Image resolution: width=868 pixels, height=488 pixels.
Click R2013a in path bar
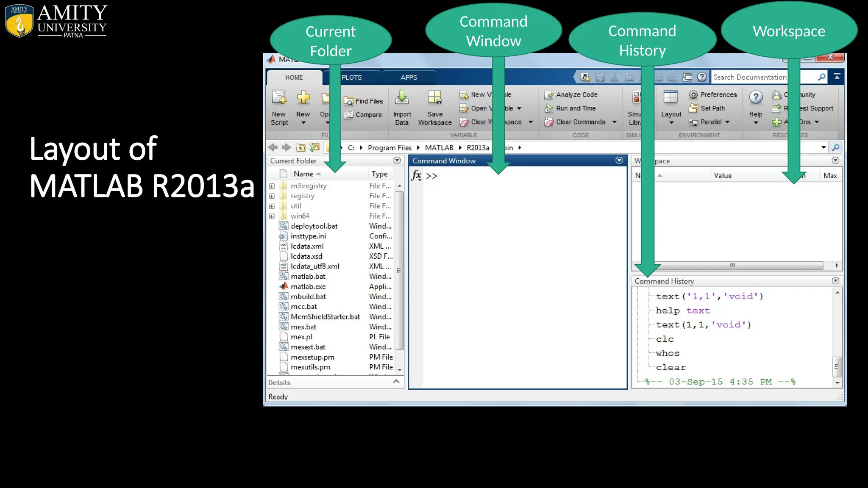tap(478, 147)
